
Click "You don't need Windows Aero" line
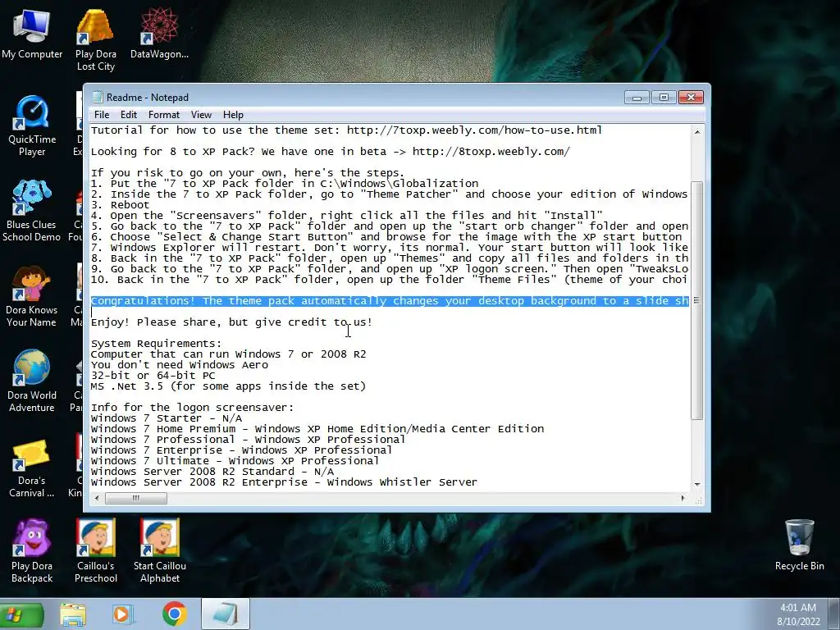click(x=180, y=365)
